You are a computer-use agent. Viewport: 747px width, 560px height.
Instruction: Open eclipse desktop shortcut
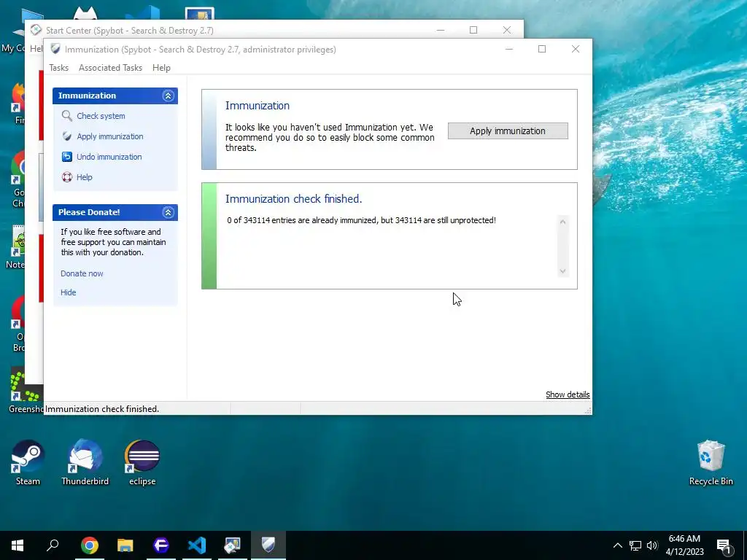pyautogui.click(x=142, y=462)
